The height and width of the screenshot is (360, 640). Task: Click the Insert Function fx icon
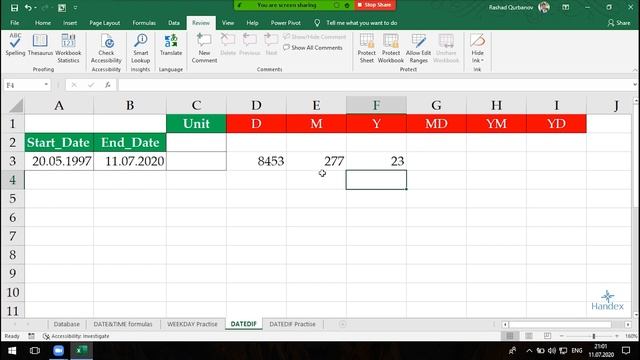108,85
